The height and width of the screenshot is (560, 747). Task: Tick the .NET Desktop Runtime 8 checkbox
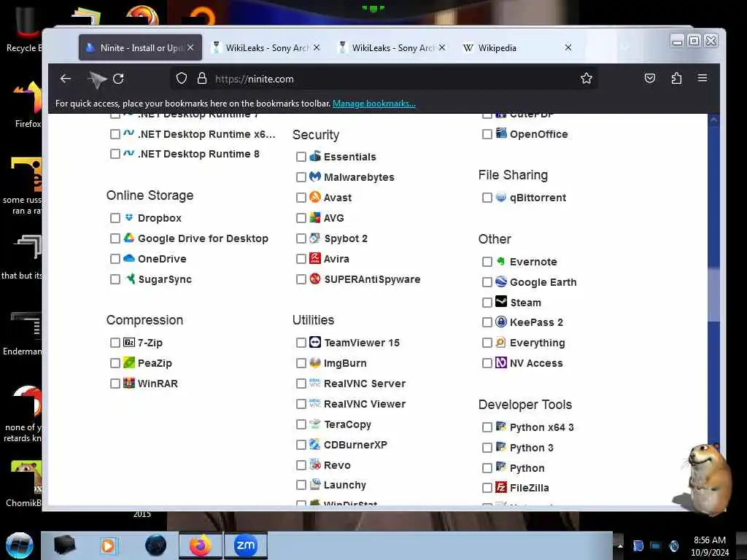coord(115,154)
